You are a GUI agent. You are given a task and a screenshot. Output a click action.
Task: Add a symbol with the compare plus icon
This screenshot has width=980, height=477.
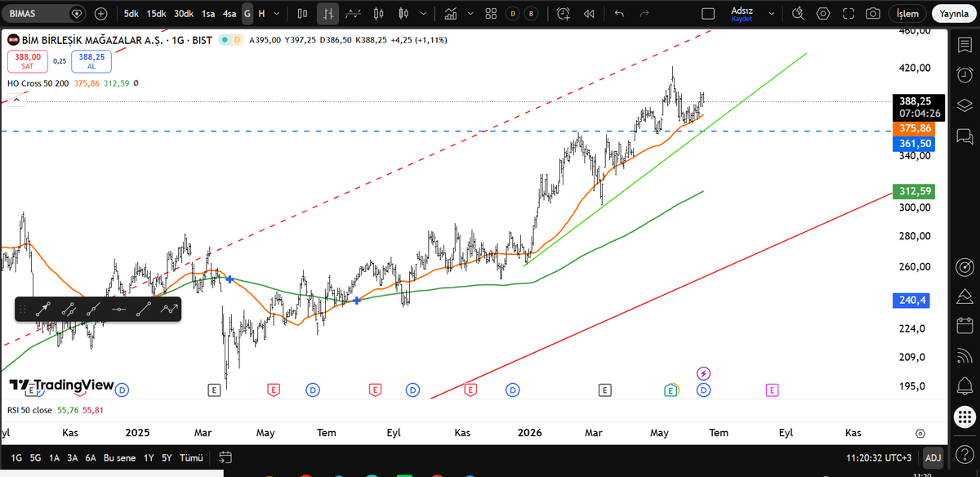100,14
